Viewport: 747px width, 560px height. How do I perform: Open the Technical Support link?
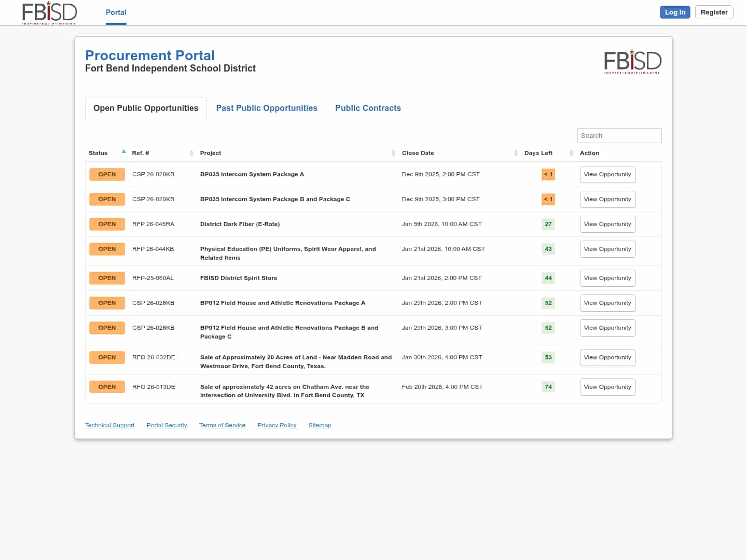pos(109,425)
